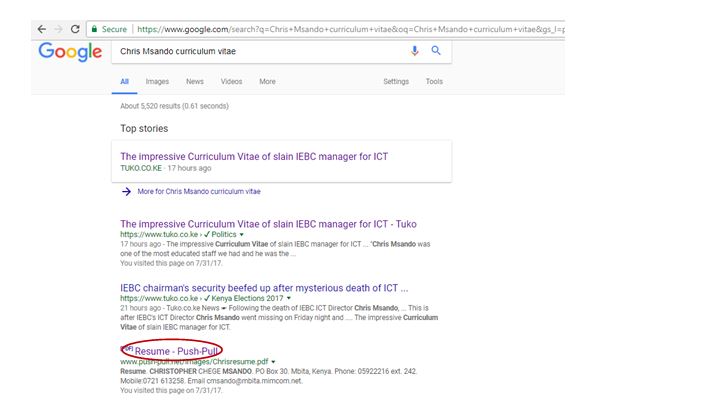Open IEBC chairman's security beefed up result
702x410 pixels.
pos(264,288)
